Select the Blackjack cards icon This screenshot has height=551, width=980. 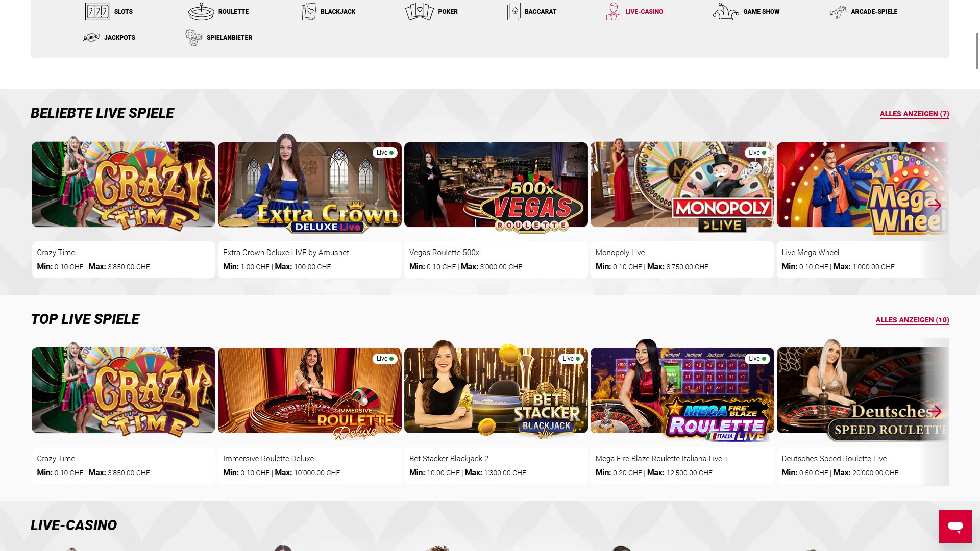click(309, 11)
